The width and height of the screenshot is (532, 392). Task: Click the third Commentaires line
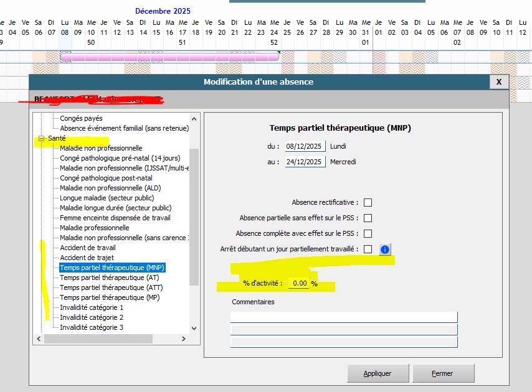point(344,342)
